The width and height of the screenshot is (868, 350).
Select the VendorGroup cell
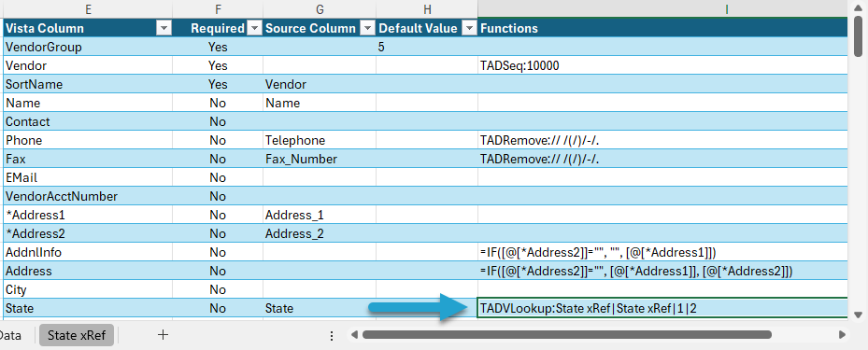(x=88, y=47)
